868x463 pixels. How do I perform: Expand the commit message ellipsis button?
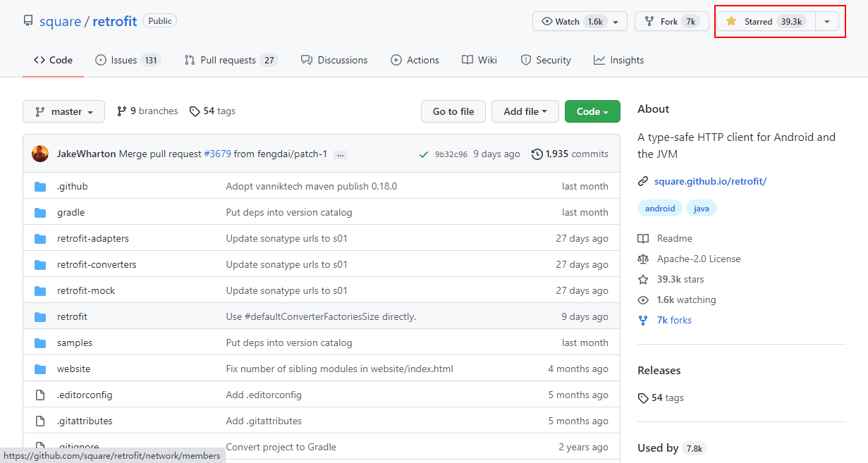click(x=340, y=154)
